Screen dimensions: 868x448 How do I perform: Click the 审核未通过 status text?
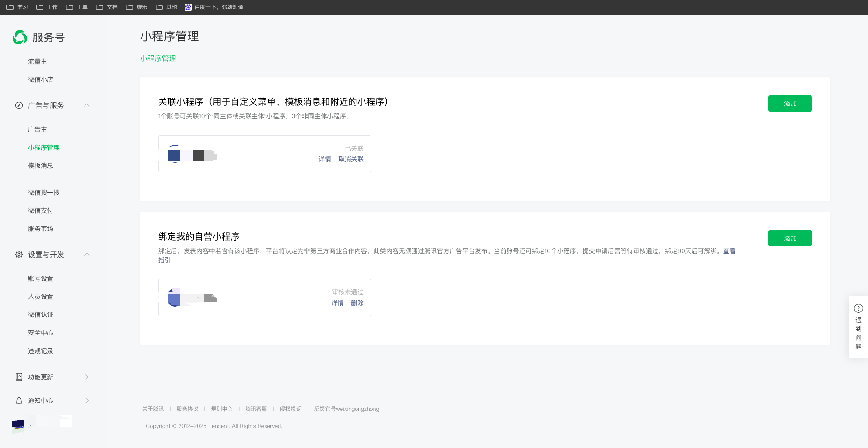348,292
